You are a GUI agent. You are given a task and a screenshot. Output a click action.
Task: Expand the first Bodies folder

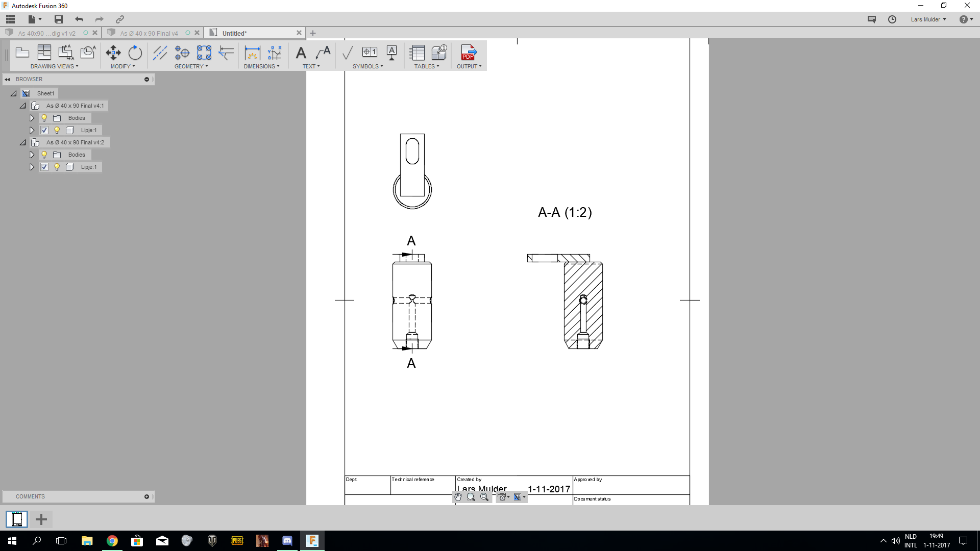[x=32, y=118]
